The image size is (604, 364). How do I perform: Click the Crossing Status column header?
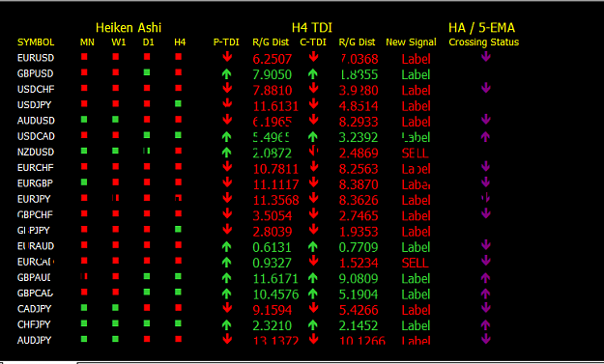pyautogui.click(x=484, y=42)
